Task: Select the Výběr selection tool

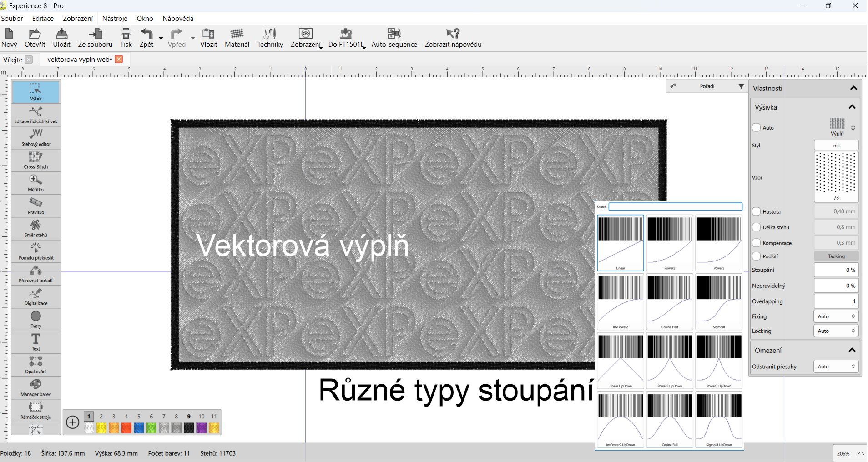Action: [36, 92]
